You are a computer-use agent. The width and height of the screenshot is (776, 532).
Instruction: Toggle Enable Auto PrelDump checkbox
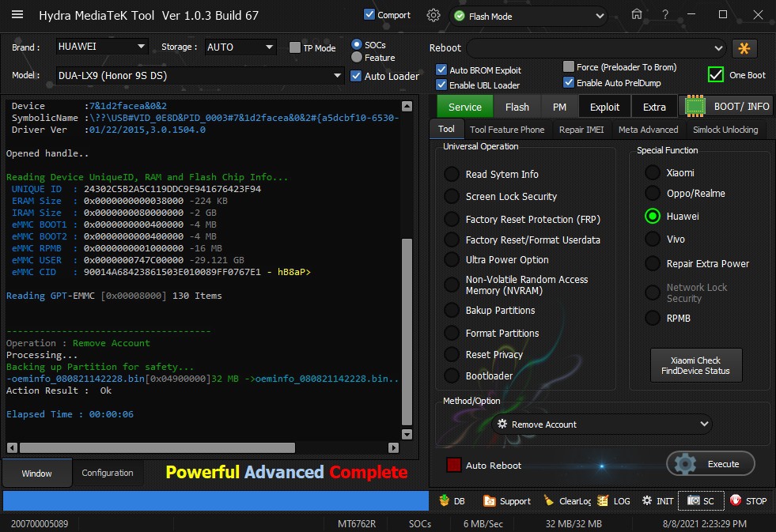click(x=569, y=82)
